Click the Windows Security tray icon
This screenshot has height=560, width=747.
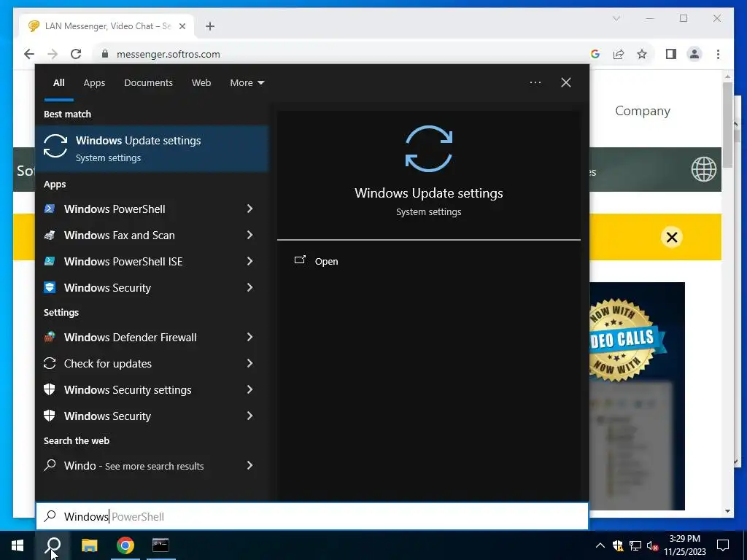pos(618,545)
